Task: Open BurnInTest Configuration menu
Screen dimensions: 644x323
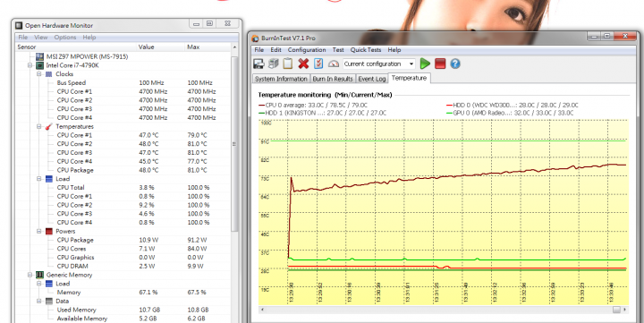Action: [307, 50]
